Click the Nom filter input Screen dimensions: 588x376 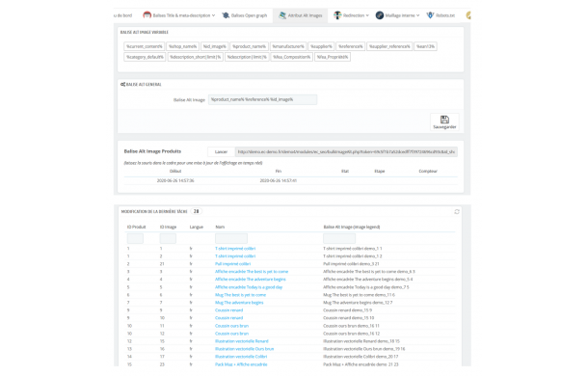click(x=231, y=238)
